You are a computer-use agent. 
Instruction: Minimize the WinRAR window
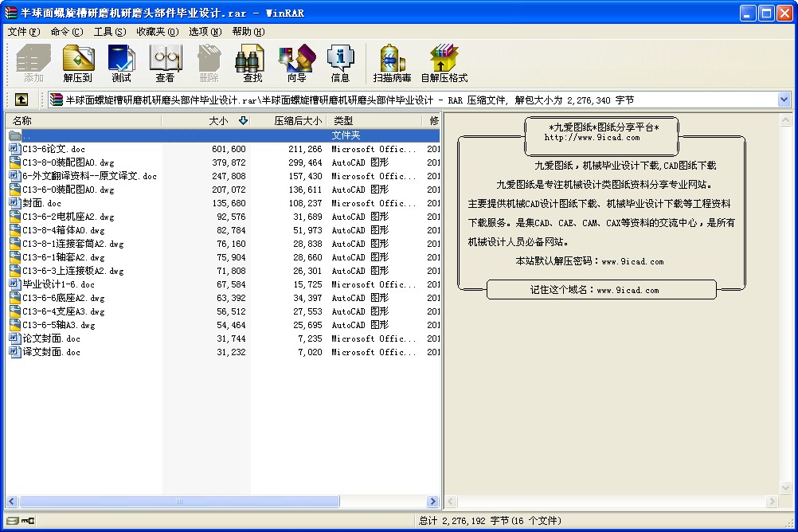748,13
